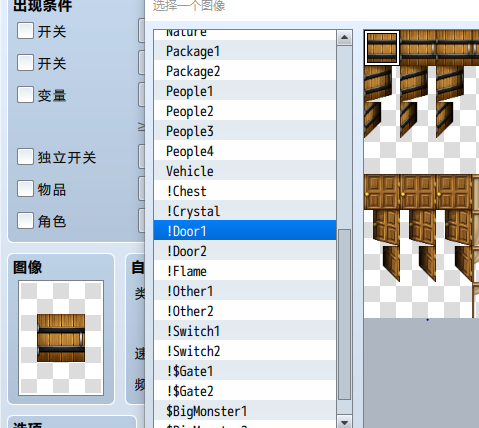
Task: Select the !Door2 entry
Action: coord(245,250)
